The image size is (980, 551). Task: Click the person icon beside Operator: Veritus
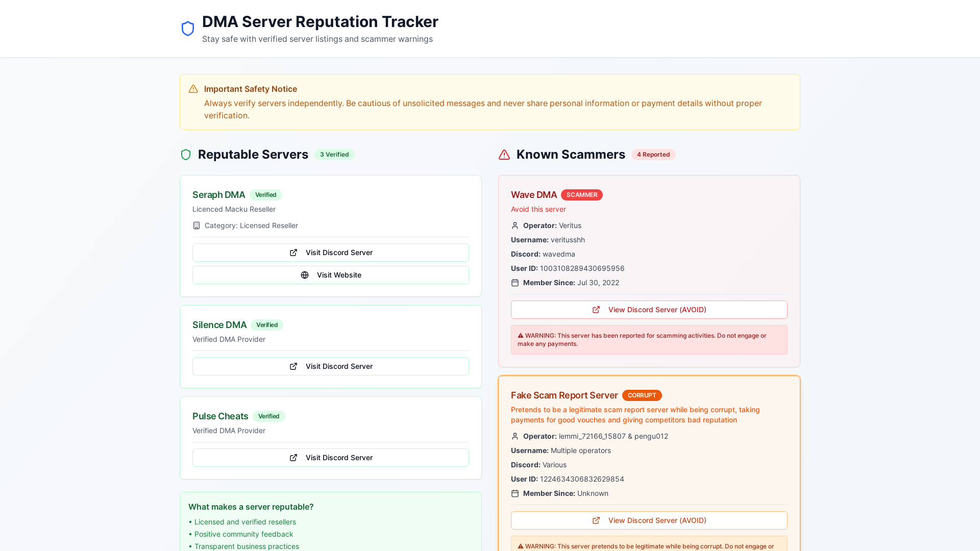(x=515, y=226)
